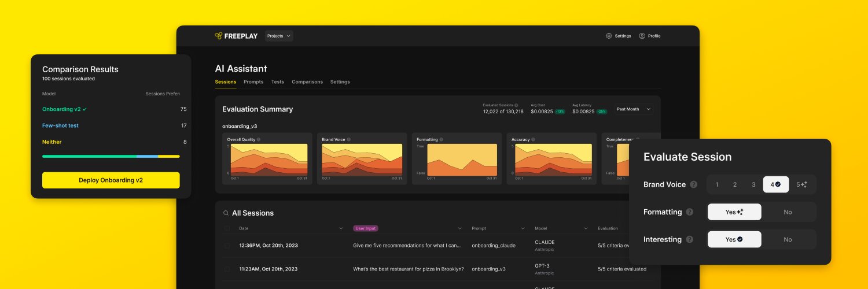Select rating 4 for Brand Voice
Screen dimensions: 868x289
(x=775, y=185)
